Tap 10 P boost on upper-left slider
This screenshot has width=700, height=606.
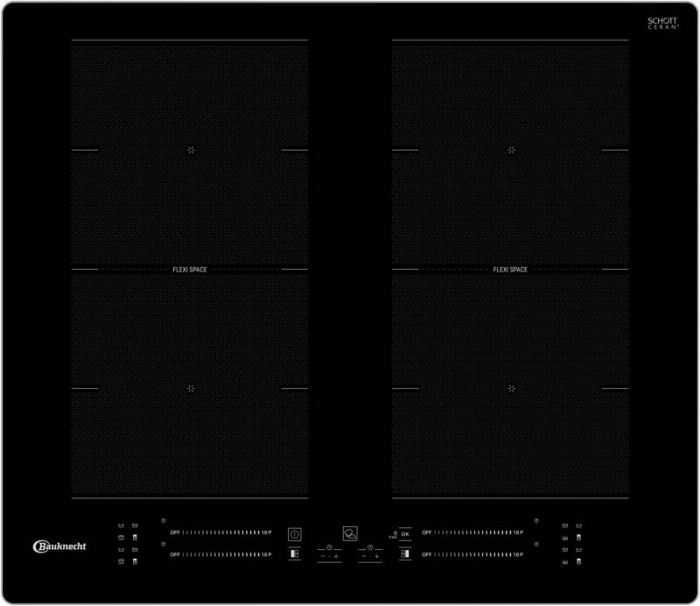click(x=267, y=532)
